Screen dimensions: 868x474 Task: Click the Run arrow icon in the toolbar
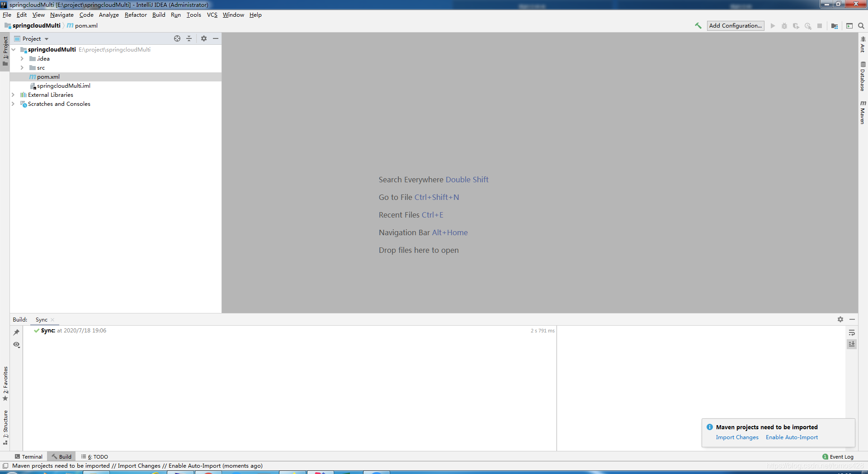click(x=773, y=26)
